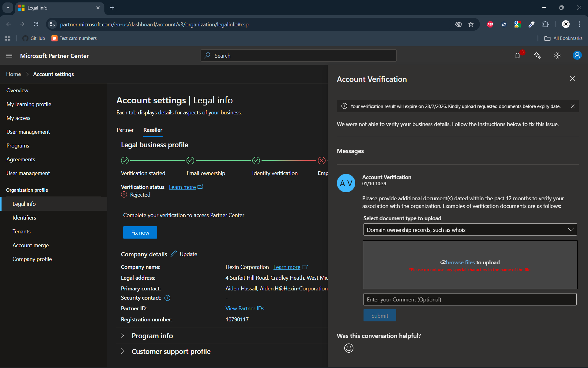Click the optional comment input field
This screenshot has height=368, width=588.
(470, 300)
